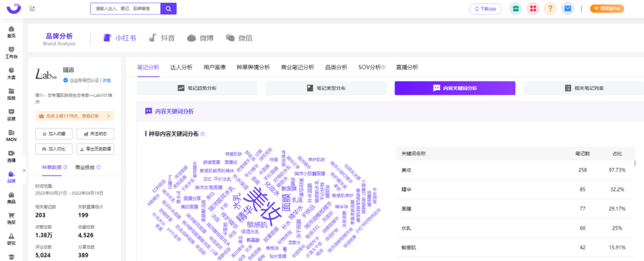Image resolution: width=644 pixels, height=261 pixels.
Task: Open 直播 live section in left sidebar
Action: point(11,156)
